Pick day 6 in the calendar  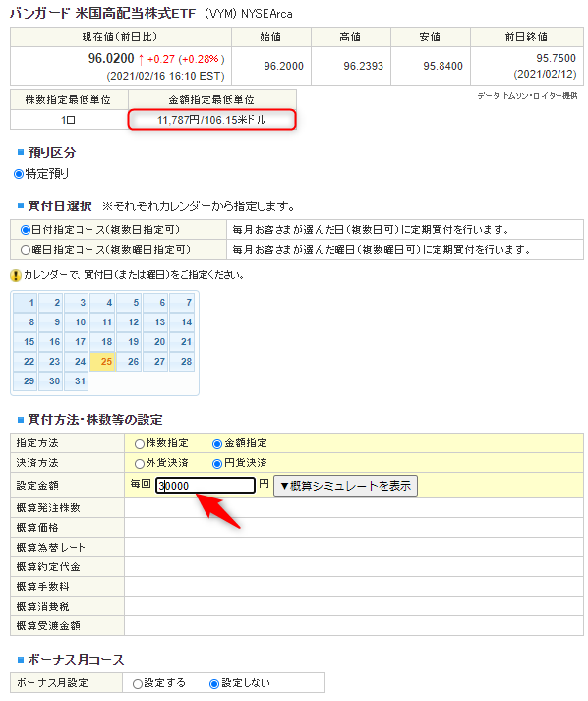coord(155,303)
